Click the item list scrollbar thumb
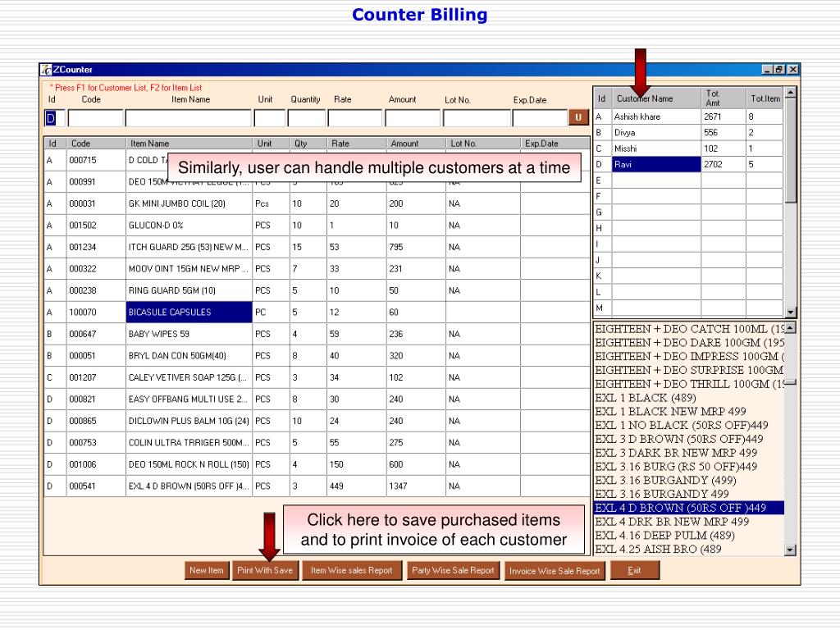Viewport: 840px width, 630px height. pyautogui.click(x=790, y=382)
